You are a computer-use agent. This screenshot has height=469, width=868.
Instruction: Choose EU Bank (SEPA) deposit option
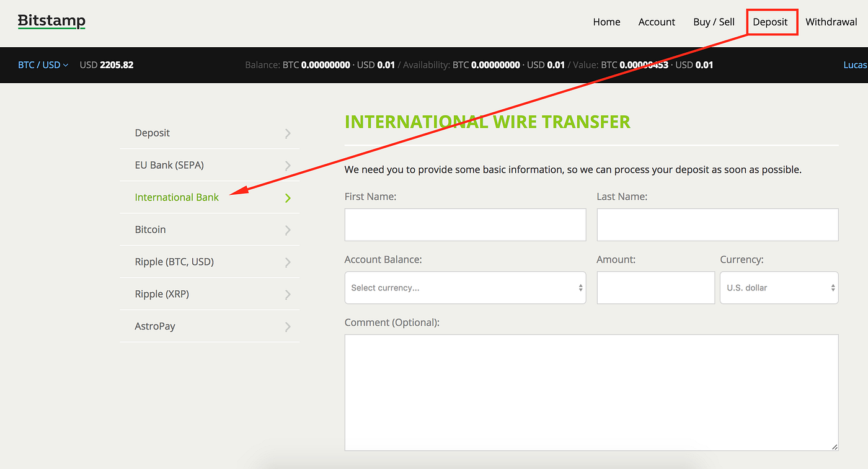click(x=210, y=165)
